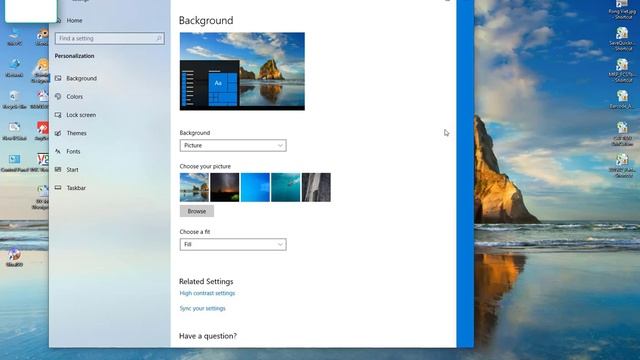Select the disc icon at the desktop's lower left
This screenshot has width=640, height=360.
14,257
